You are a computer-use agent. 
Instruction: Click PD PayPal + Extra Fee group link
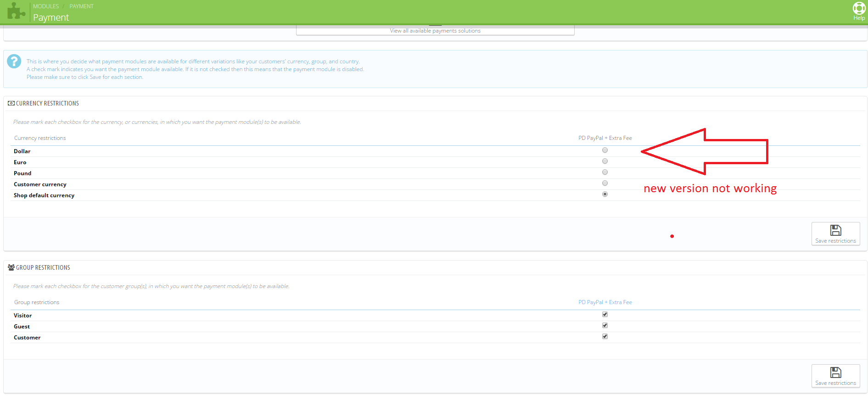click(605, 302)
